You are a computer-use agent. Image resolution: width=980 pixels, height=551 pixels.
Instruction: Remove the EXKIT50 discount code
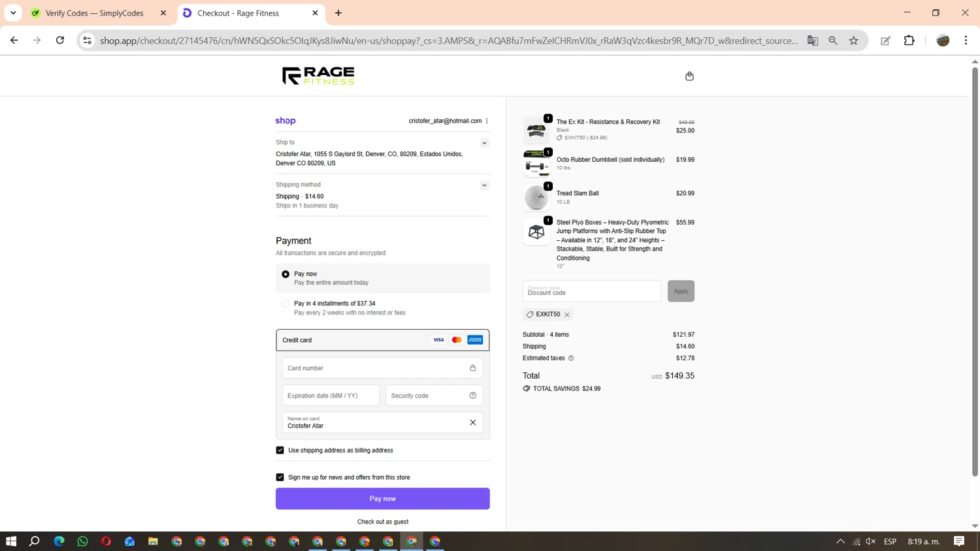click(567, 315)
